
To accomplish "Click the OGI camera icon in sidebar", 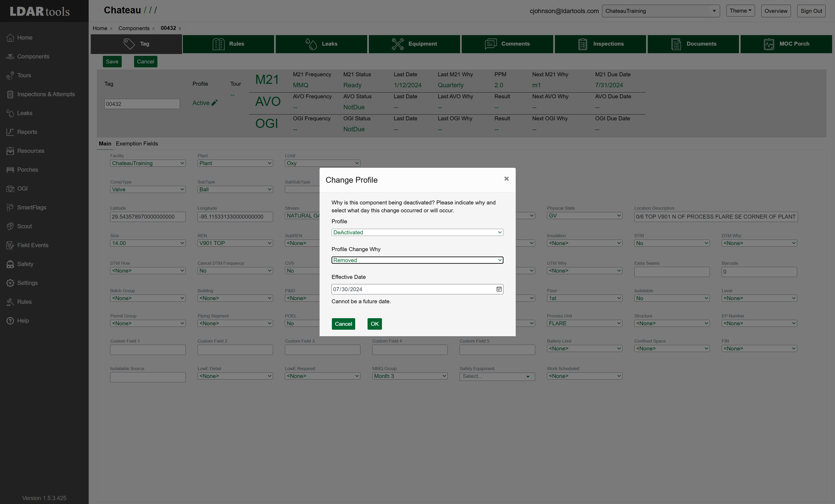I will [10, 188].
